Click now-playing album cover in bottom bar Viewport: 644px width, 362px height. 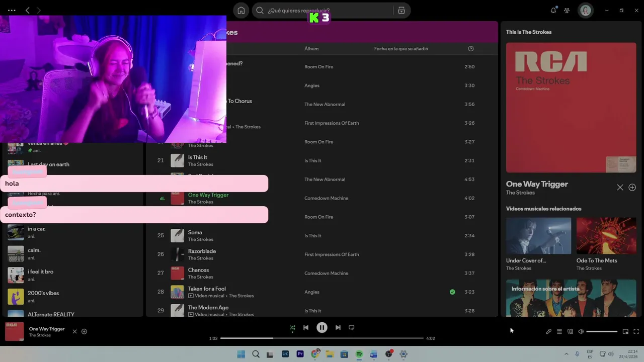coord(14,332)
